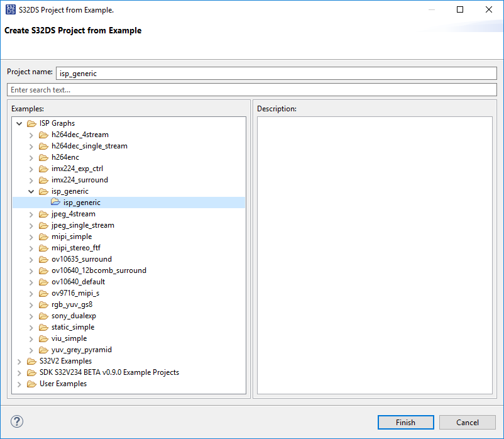This screenshot has width=504, height=439.
Task: Select the jpeg_single_stream example
Action: pos(82,225)
